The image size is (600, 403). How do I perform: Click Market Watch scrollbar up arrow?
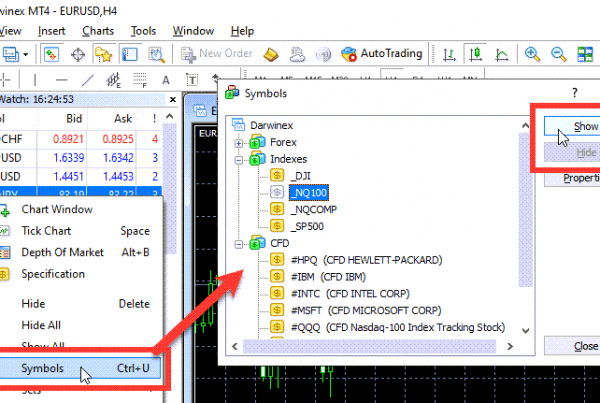[x=170, y=116]
